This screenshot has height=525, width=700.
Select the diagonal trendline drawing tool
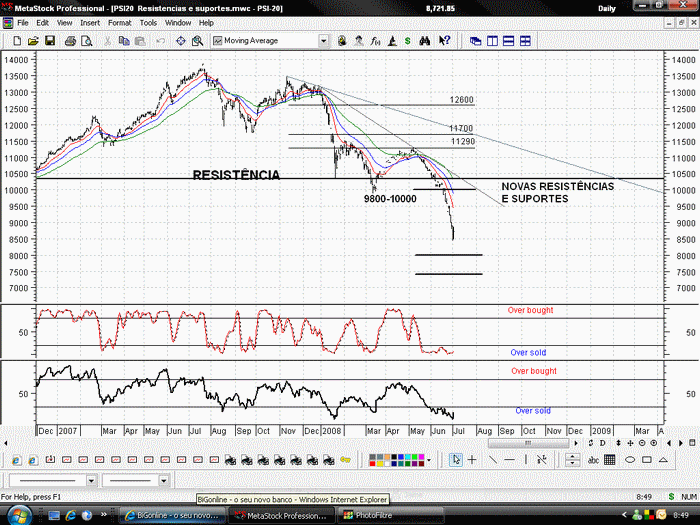[x=493, y=459]
